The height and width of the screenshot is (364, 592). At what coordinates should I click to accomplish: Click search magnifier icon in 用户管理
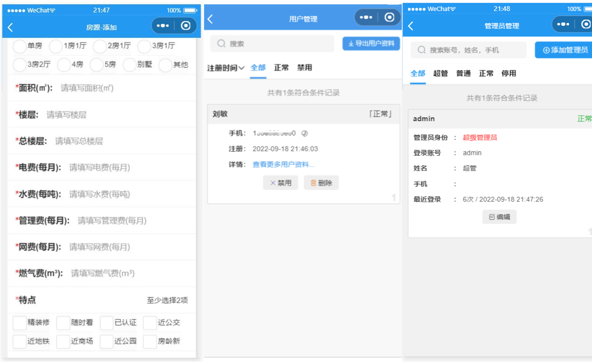click(221, 44)
